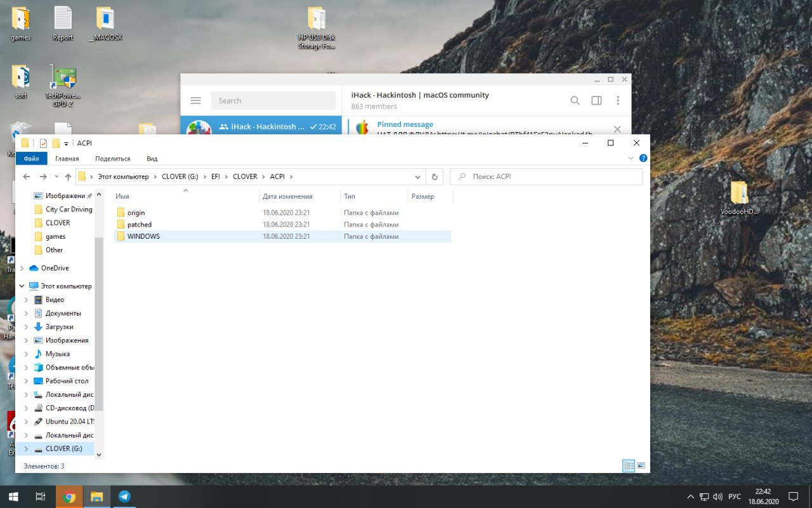
Task: Click the iHack chat title header in Telegram
Action: [420, 95]
